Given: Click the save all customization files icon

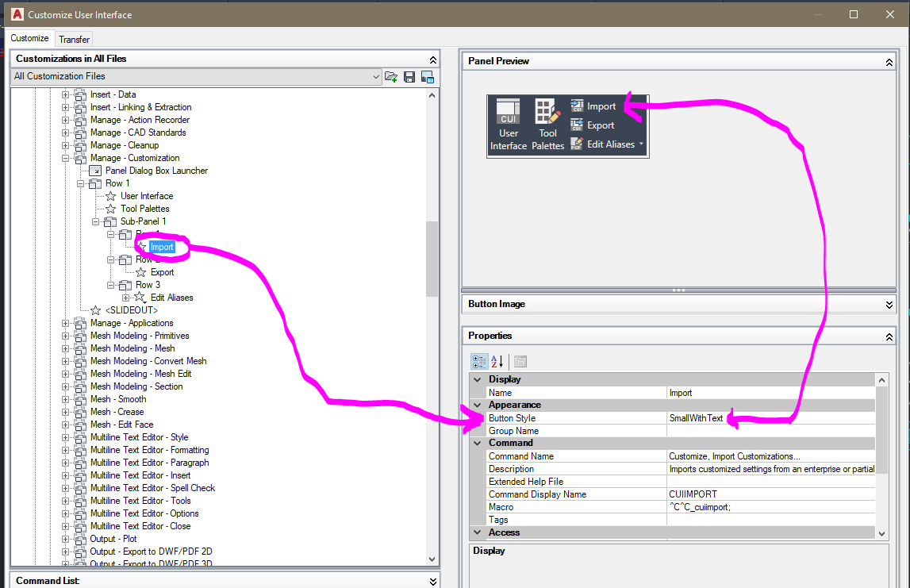Looking at the screenshot, I should pos(409,76).
